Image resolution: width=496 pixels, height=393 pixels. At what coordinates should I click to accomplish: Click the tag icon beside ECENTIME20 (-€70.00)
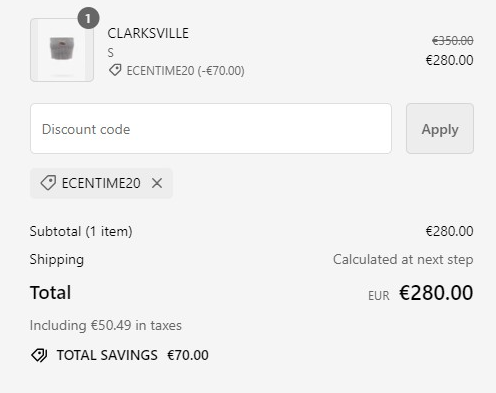(x=115, y=70)
